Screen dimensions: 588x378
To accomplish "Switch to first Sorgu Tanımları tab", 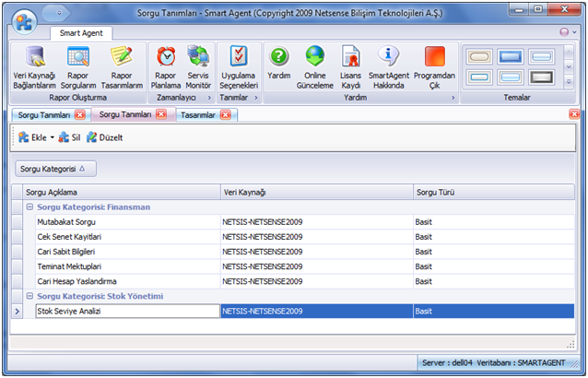I will [44, 115].
